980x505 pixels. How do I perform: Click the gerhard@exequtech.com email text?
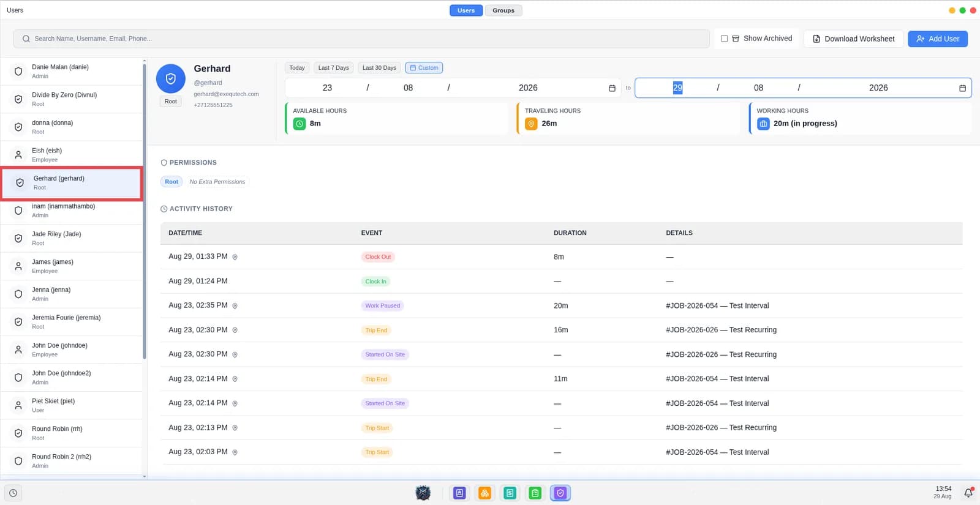tap(226, 94)
